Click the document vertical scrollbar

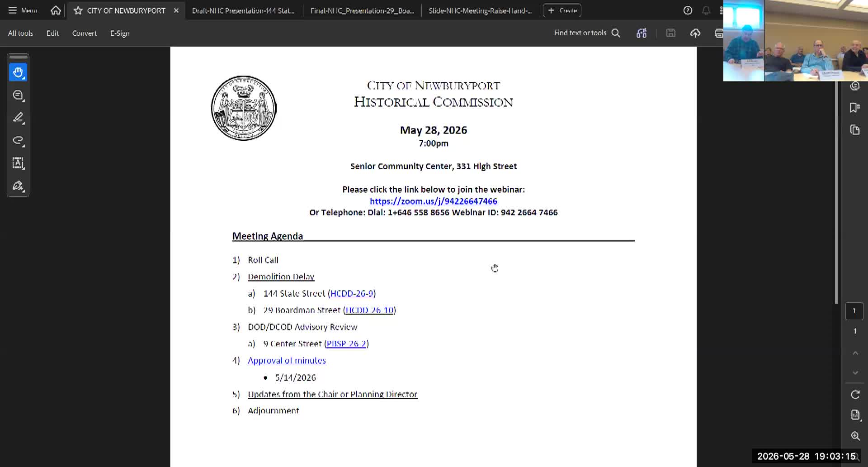(836, 192)
